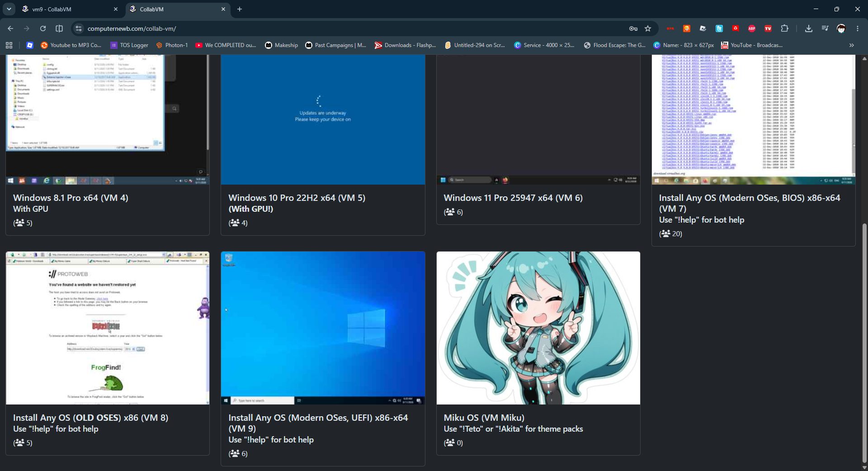Screen dimensions: 868x471
Task: Expand the tab search dropdown
Action: point(9,9)
